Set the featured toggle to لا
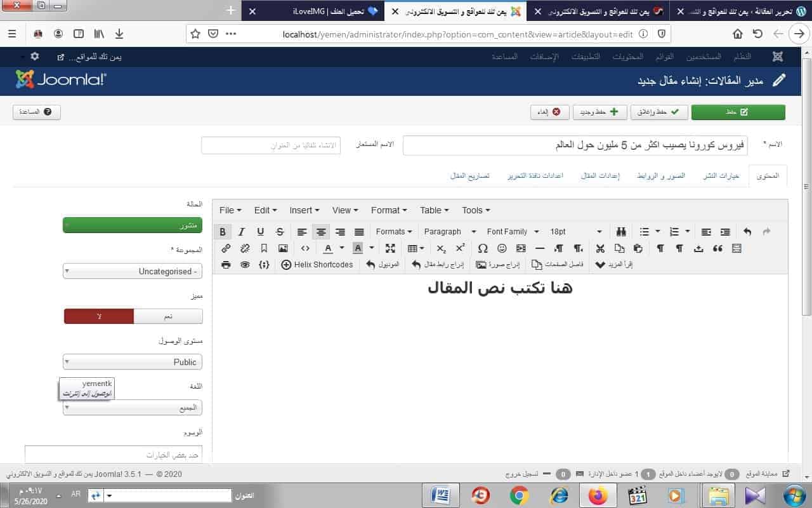The image size is (812, 508). click(99, 316)
